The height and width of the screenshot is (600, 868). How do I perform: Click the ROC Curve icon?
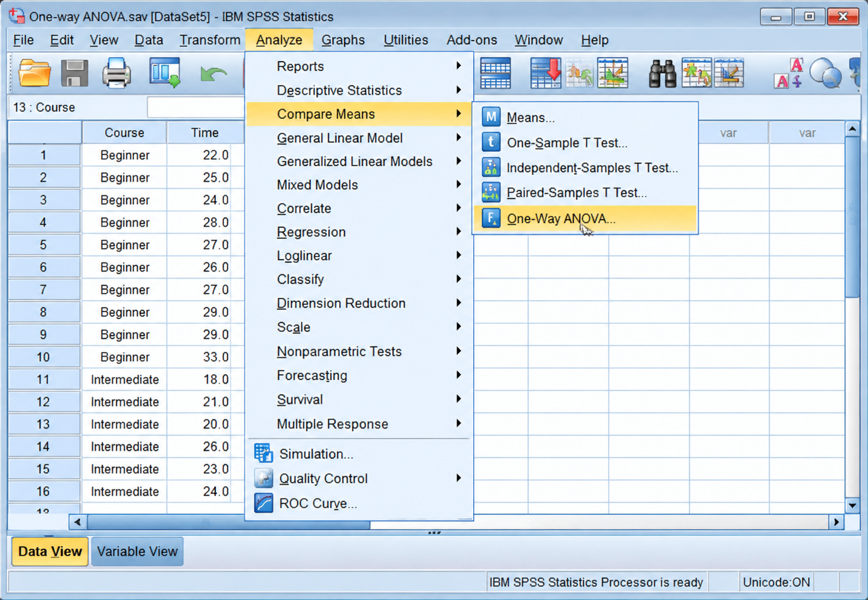[264, 503]
